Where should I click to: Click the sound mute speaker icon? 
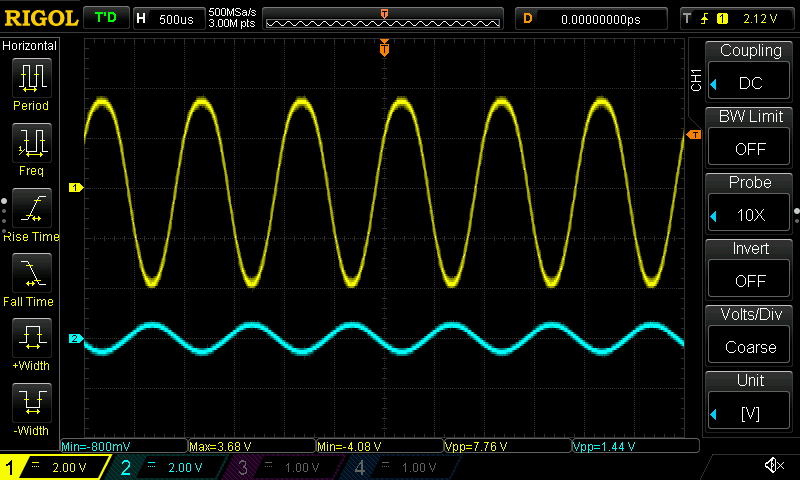coord(774,465)
